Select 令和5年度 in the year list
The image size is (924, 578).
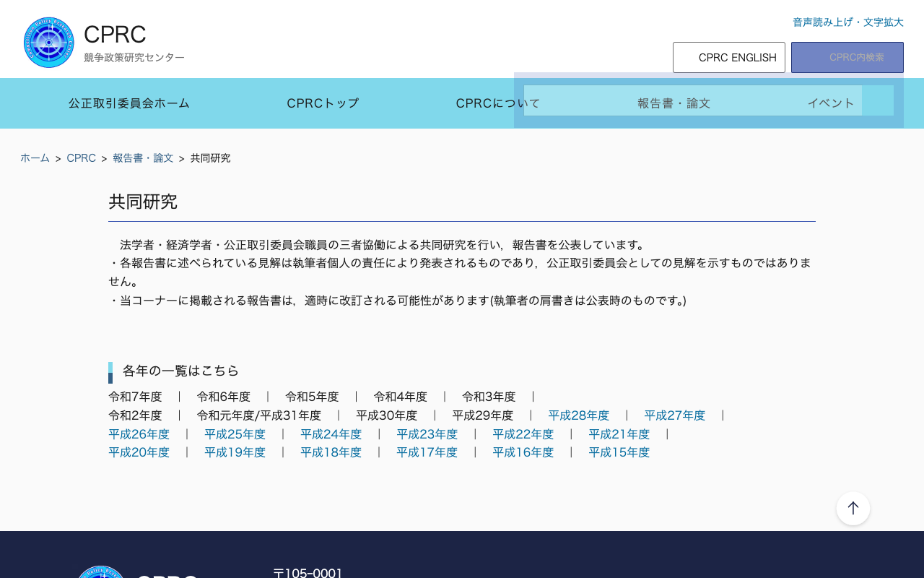point(312,397)
